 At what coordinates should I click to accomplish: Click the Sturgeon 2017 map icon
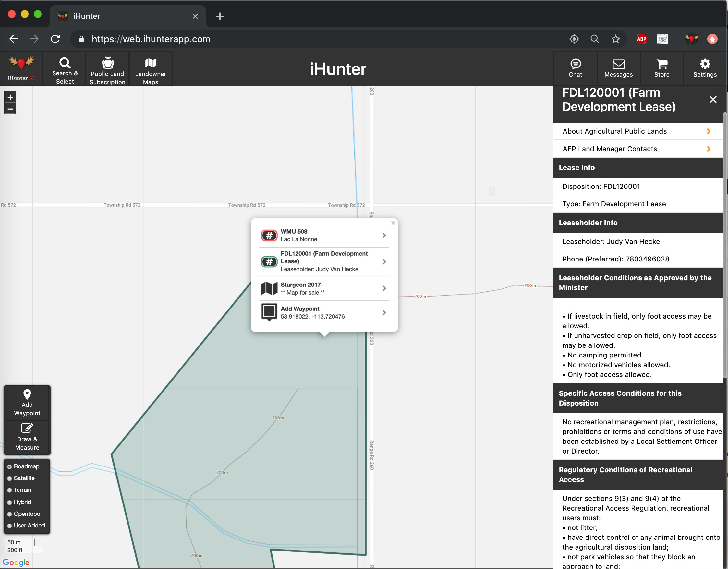269,288
